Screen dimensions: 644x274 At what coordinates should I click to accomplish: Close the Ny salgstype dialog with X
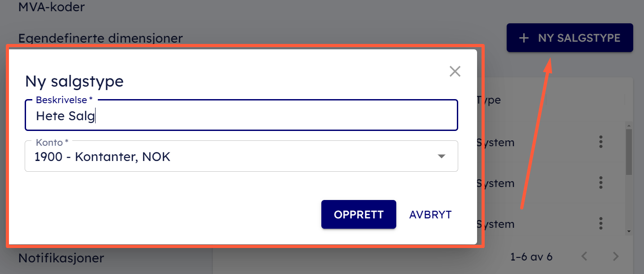[455, 71]
